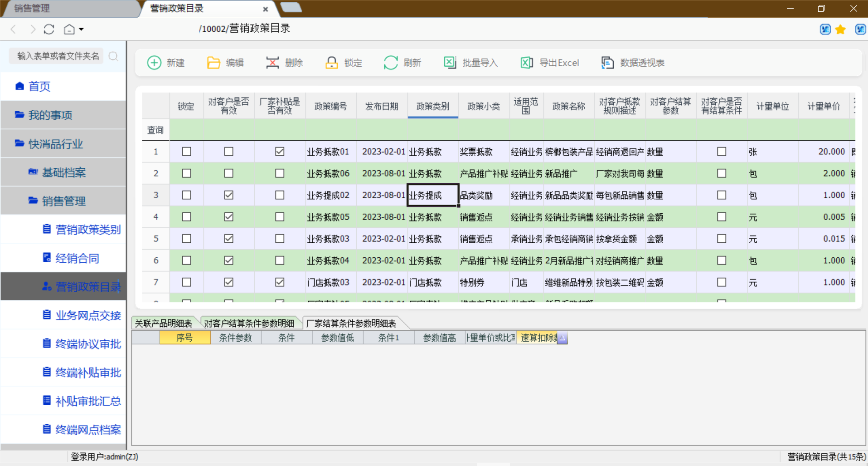
Task: Click the 编辑 (Edit) folder icon
Action: coord(213,63)
